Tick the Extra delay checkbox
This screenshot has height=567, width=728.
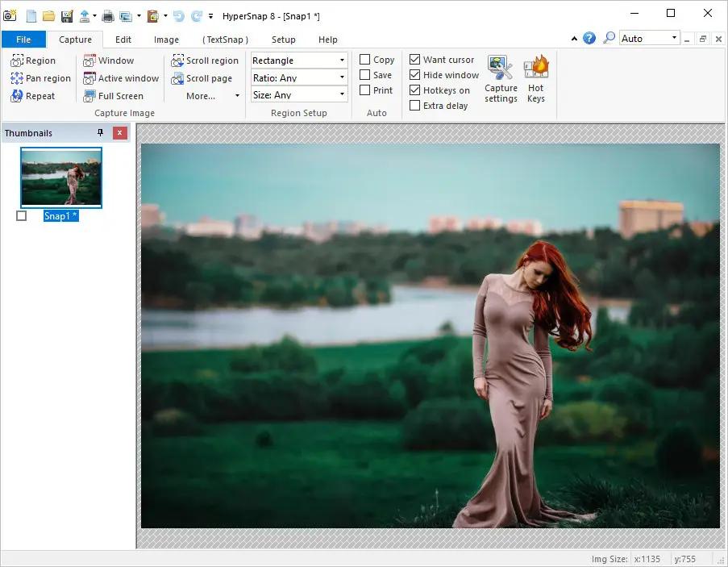tap(414, 106)
